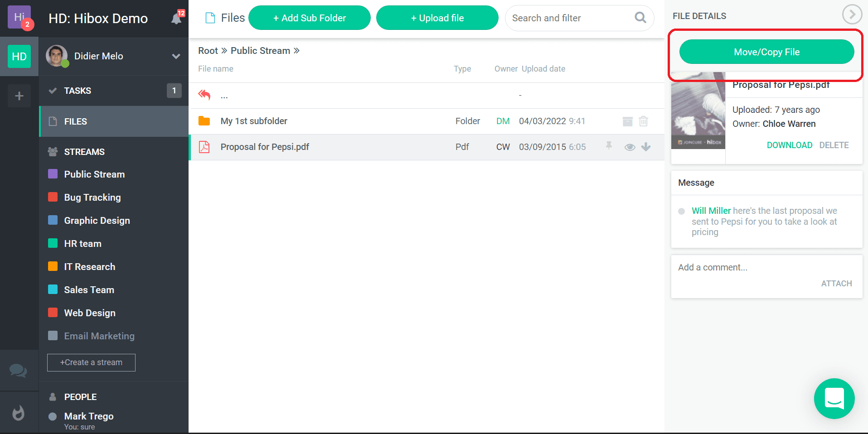The height and width of the screenshot is (434, 868).
Task: Collapse the File Details panel
Action: pyautogui.click(x=852, y=14)
